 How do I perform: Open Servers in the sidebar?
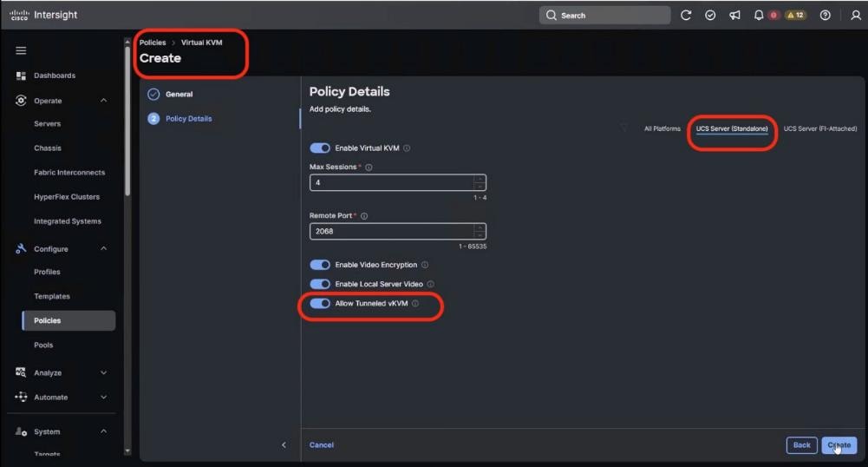[47, 123]
